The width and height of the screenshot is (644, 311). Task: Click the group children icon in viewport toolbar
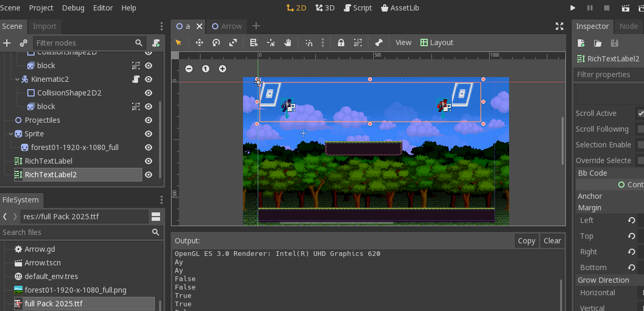point(358,42)
